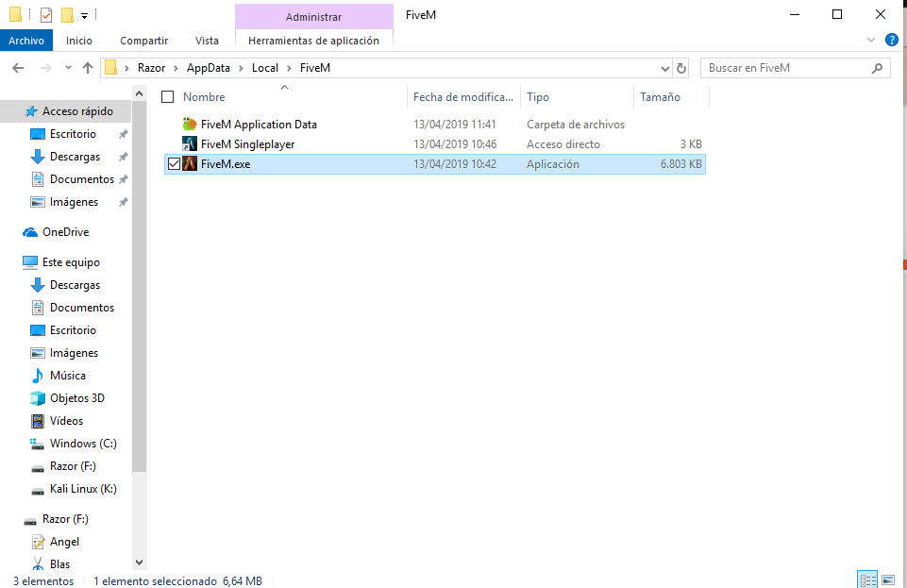Viewport: 907px width, 588px height.
Task: Click FiveM breadcrumb in address bar
Action: (x=315, y=68)
